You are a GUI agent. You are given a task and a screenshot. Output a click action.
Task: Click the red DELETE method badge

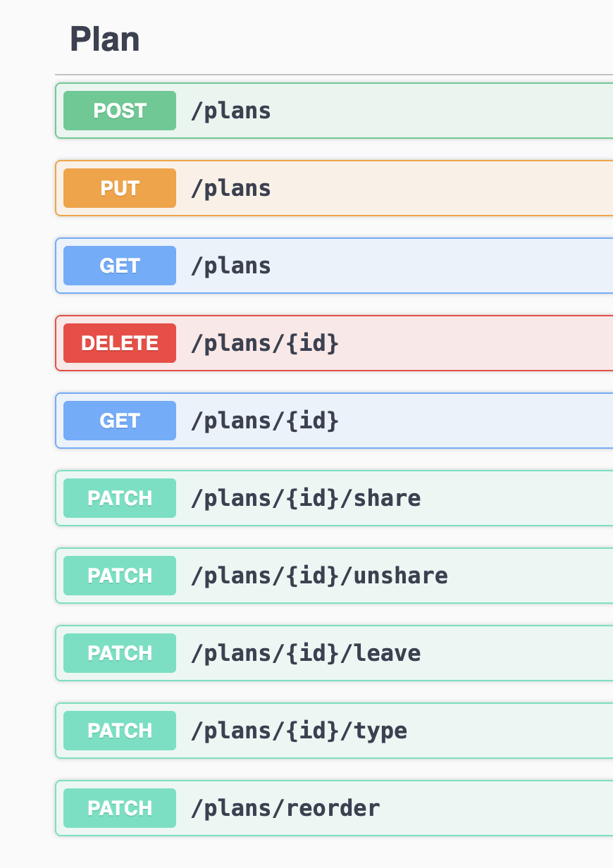[120, 343]
